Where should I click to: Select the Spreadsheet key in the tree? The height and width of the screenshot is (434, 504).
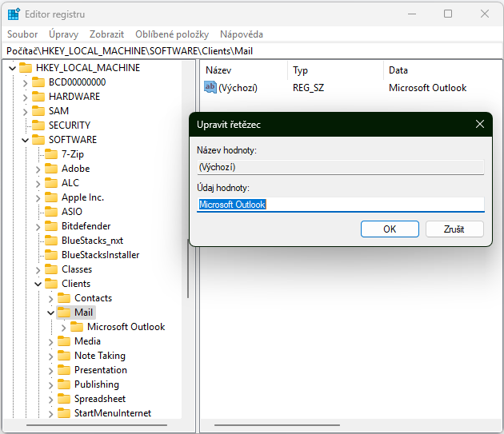click(x=100, y=399)
